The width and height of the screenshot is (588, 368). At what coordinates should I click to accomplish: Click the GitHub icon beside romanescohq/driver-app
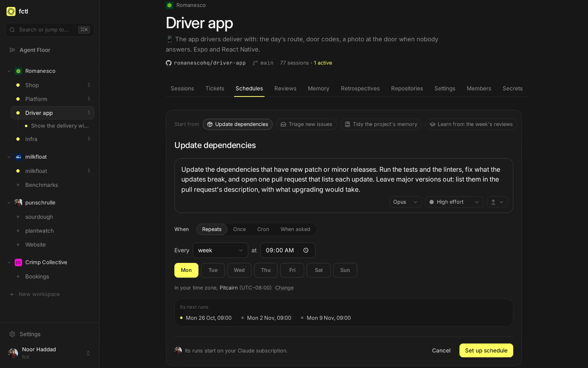click(x=169, y=63)
